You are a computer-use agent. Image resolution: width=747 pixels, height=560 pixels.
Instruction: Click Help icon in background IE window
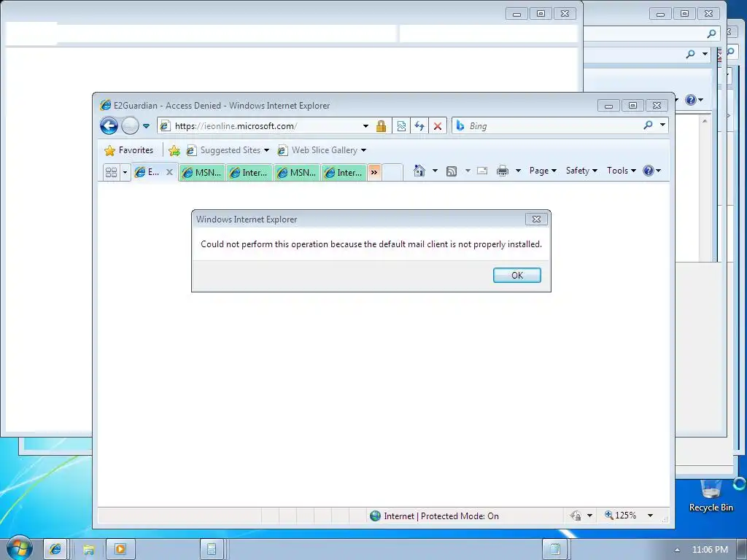tap(691, 99)
